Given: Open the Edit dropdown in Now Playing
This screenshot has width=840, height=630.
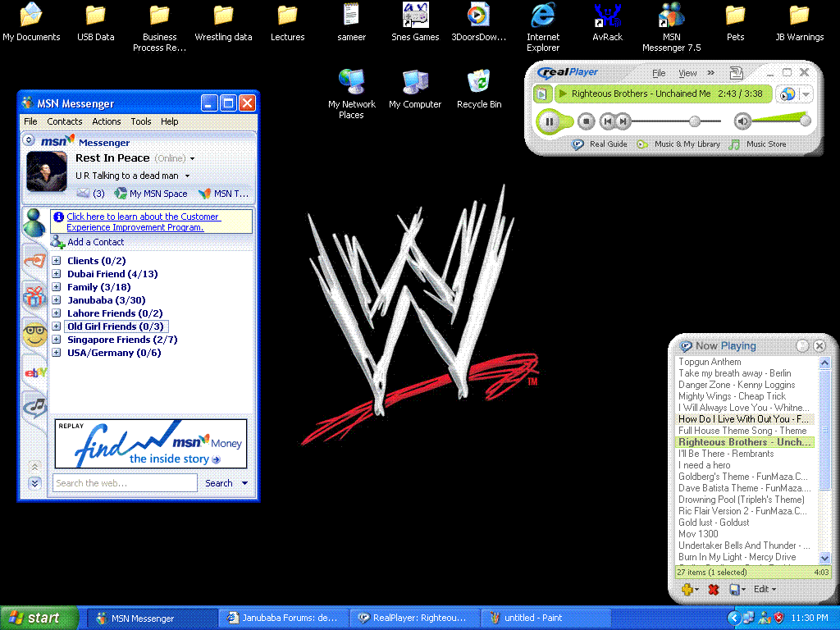Looking at the screenshot, I should coord(765,589).
